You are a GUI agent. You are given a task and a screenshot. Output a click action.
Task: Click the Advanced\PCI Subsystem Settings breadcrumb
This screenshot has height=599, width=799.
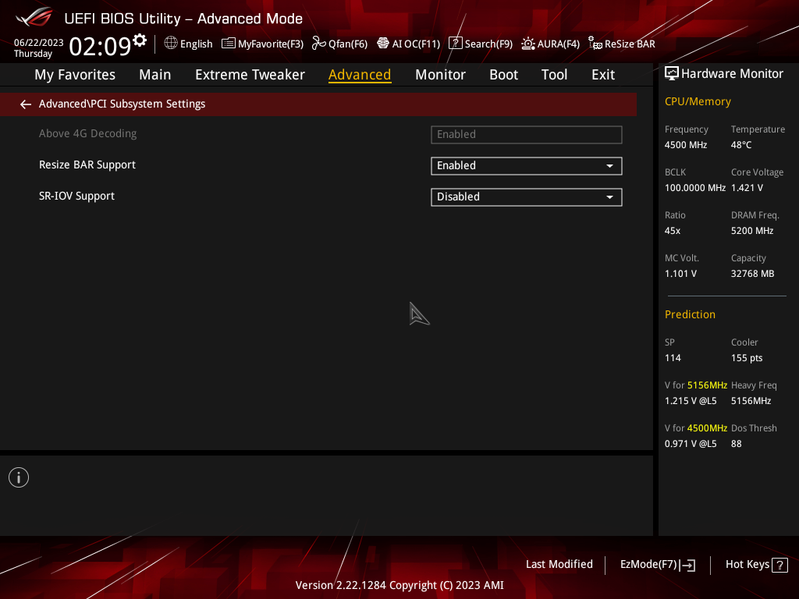(122, 104)
